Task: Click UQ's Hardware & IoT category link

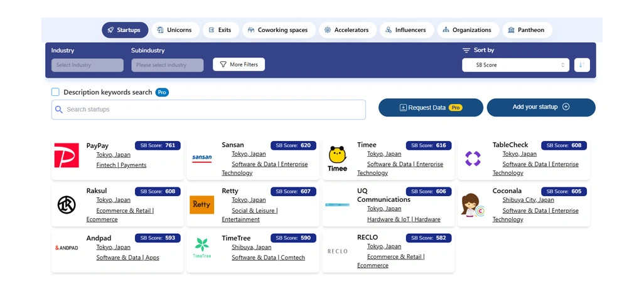Action: [404, 219]
